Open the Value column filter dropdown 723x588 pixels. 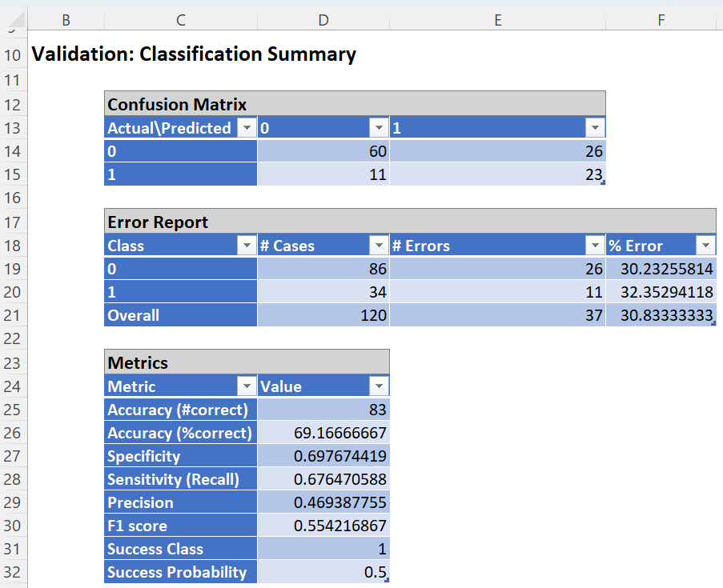tap(379, 386)
